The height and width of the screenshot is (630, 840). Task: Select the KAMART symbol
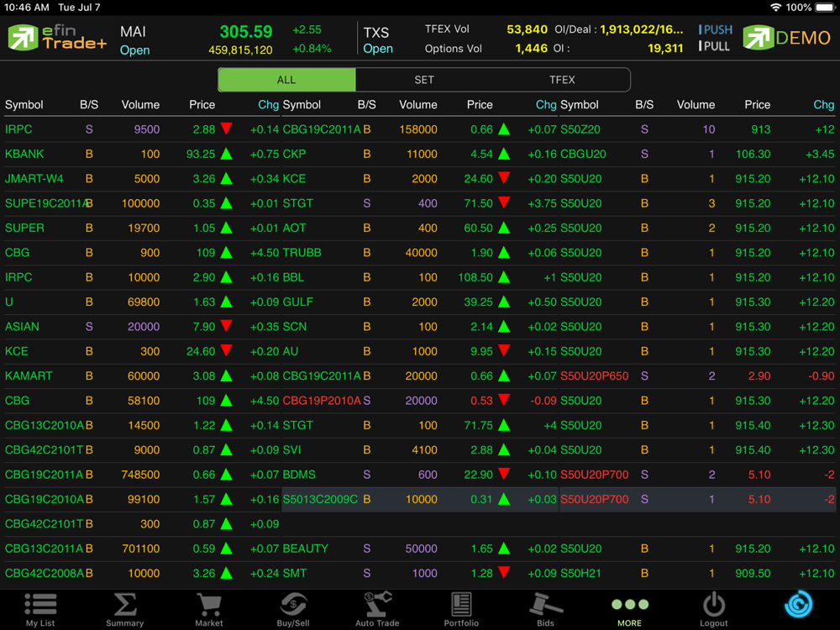tap(29, 375)
